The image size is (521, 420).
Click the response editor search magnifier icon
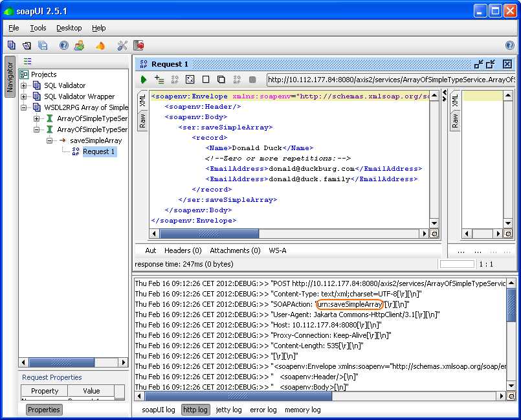tap(508, 234)
